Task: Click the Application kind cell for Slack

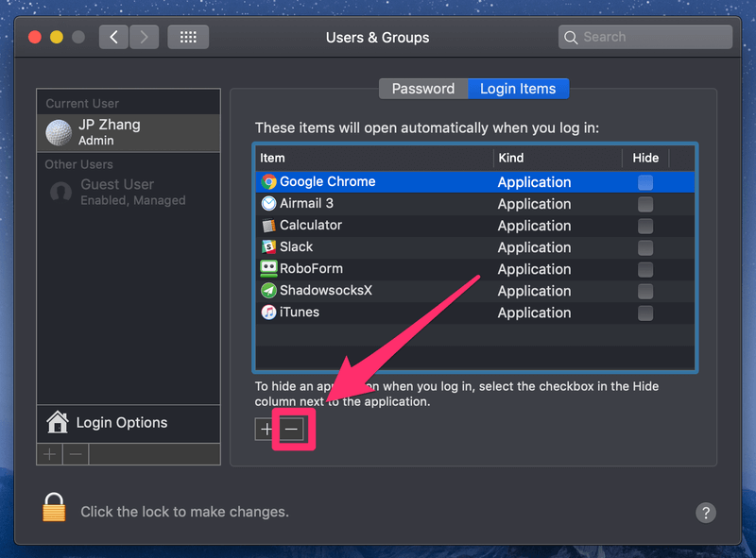Action: [x=534, y=247]
